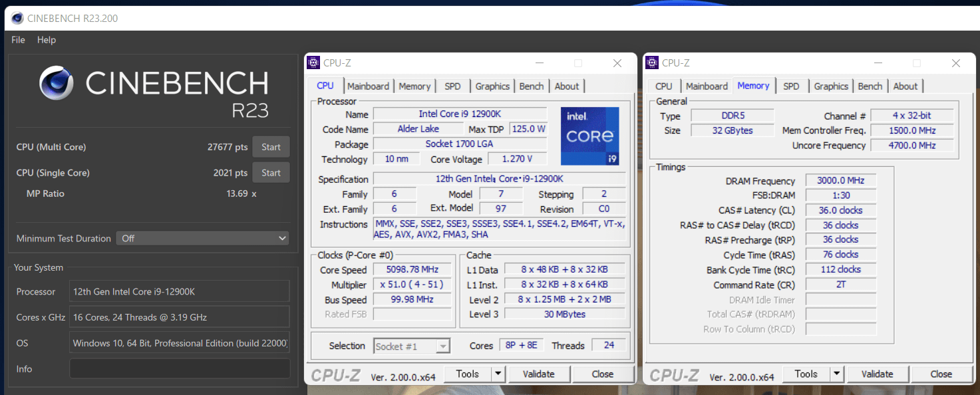
Task: Click the OS field showing Windows 10
Action: [x=180, y=343]
